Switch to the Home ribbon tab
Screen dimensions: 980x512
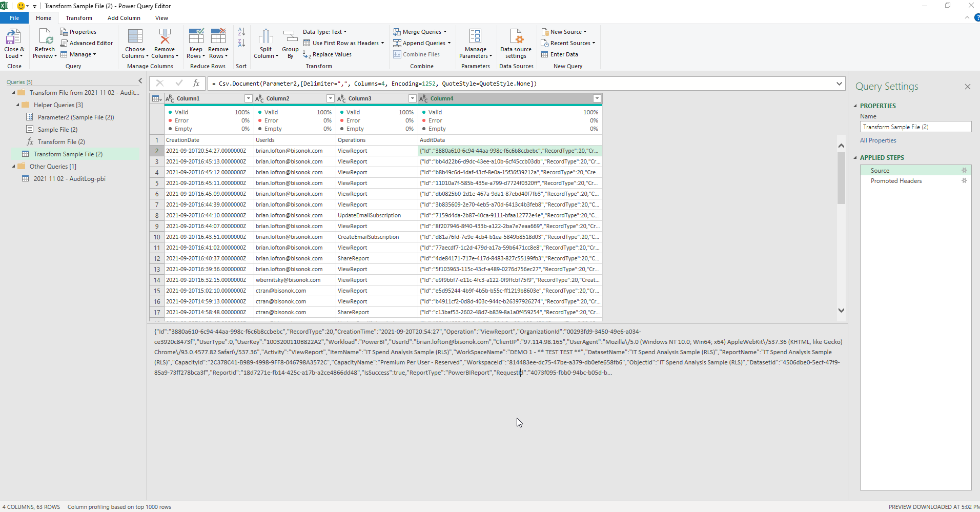pyautogui.click(x=44, y=18)
